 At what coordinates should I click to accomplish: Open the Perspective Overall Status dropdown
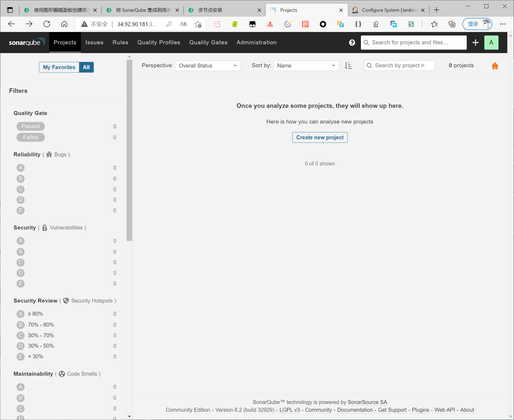click(208, 66)
